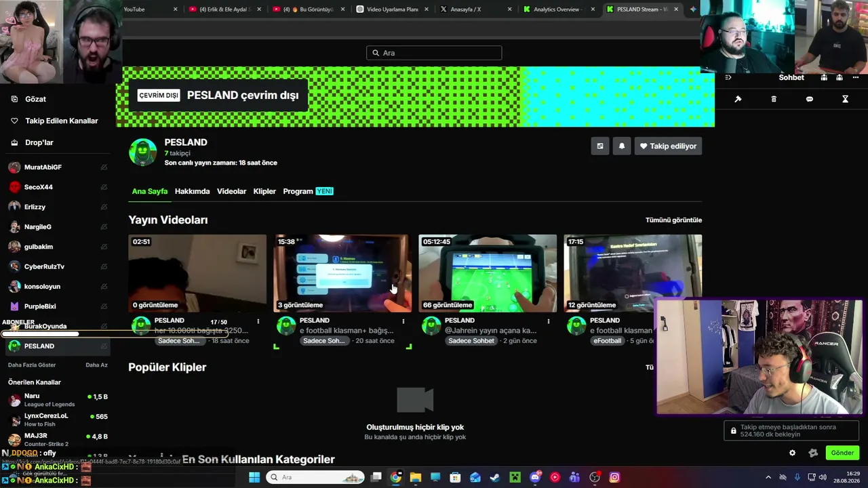
Task: Click the Takip ediliyor button
Action: tap(668, 146)
